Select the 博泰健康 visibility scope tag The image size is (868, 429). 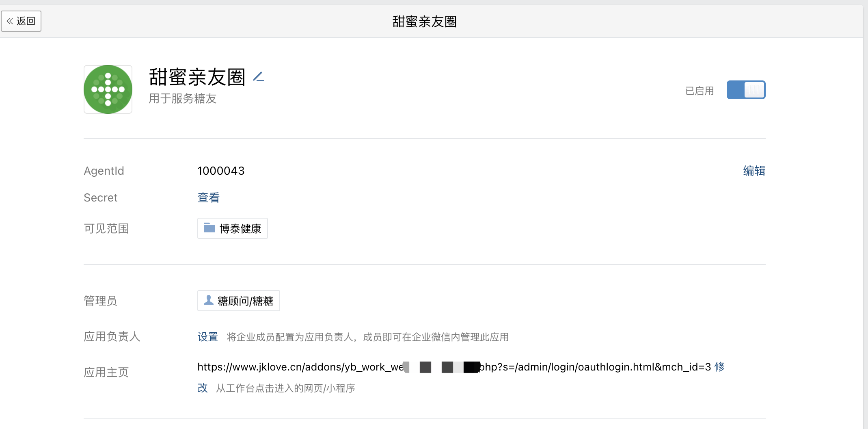tap(233, 228)
